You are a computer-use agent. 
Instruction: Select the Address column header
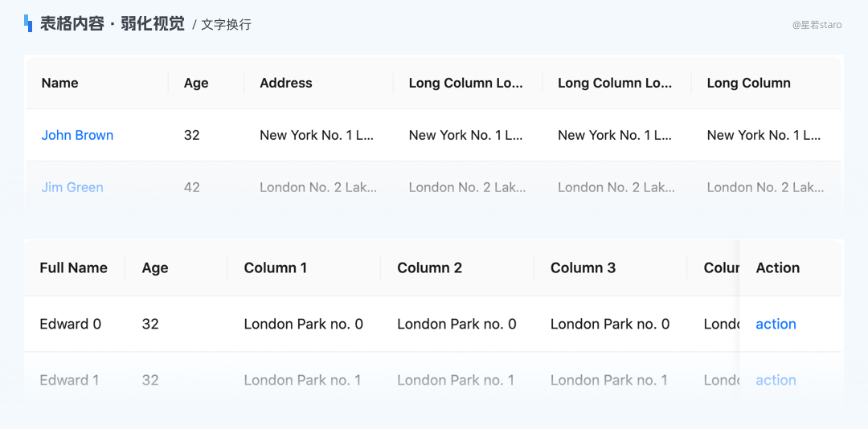pos(286,83)
